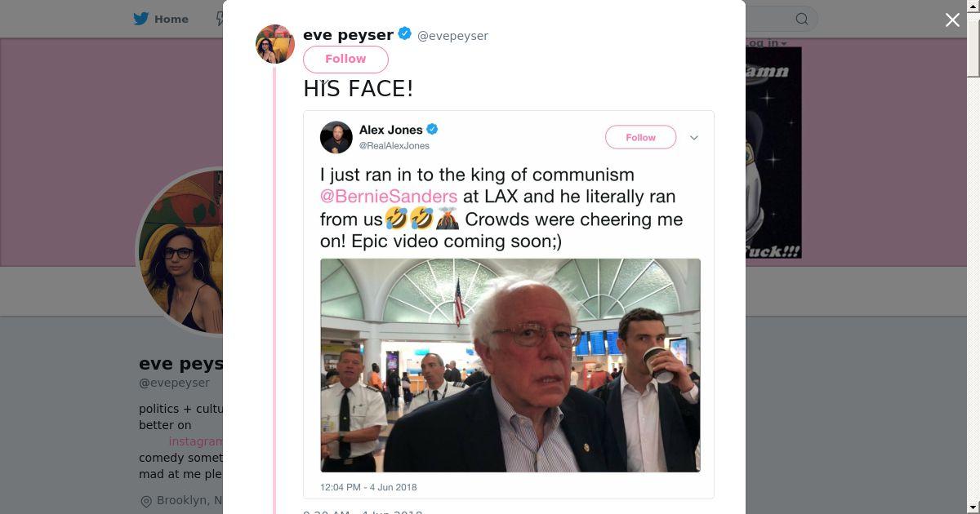Open the @BernieSanders mention link
Image resolution: width=980 pixels, height=514 pixels.
click(389, 197)
